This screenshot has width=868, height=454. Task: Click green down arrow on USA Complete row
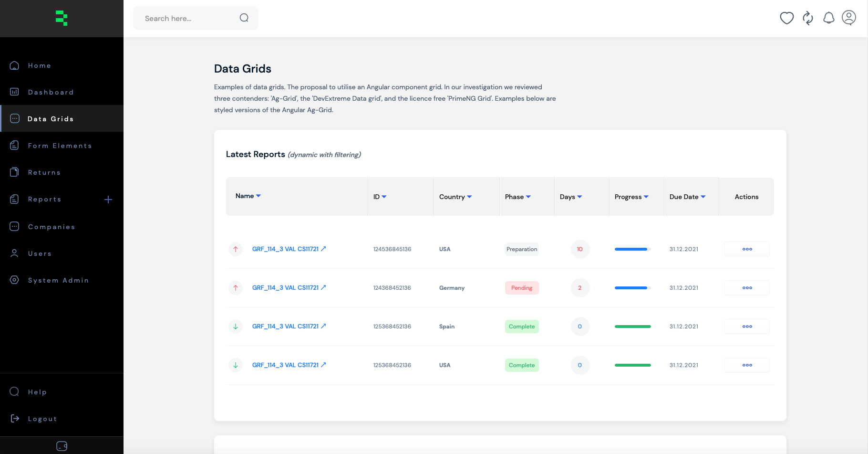click(236, 365)
